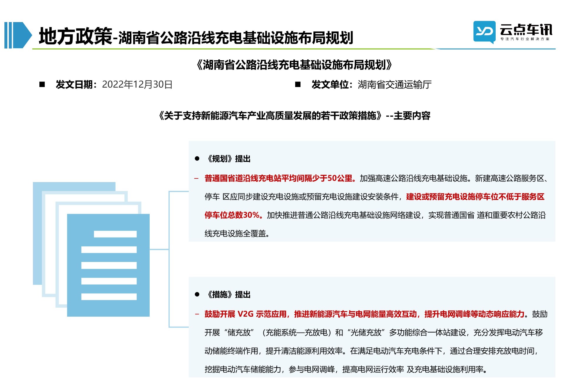Click the bullet heading 《规划》提出

pyautogui.click(x=228, y=159)
